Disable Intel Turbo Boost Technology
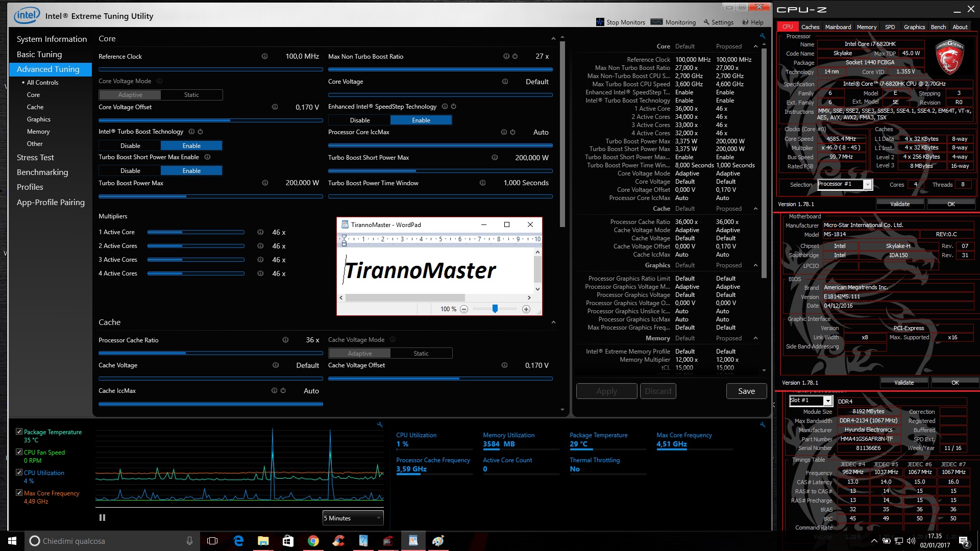This screenshot has width=980, height=551. (130, 146)
